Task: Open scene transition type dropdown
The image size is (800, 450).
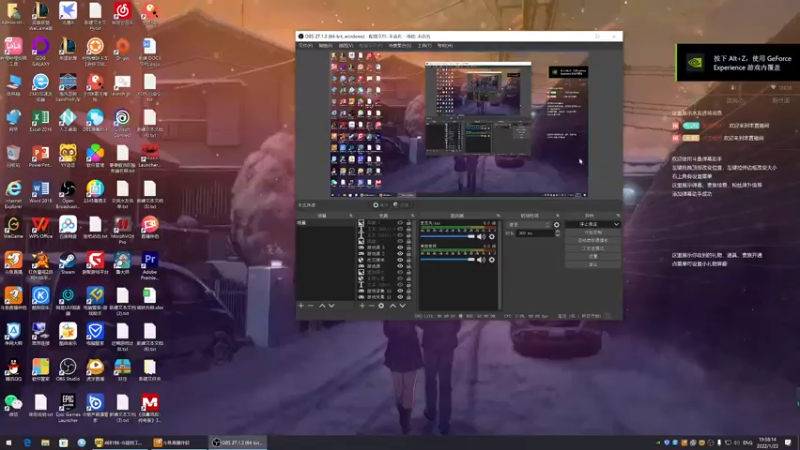Action: pyautogui.click(x=529, y=224)
